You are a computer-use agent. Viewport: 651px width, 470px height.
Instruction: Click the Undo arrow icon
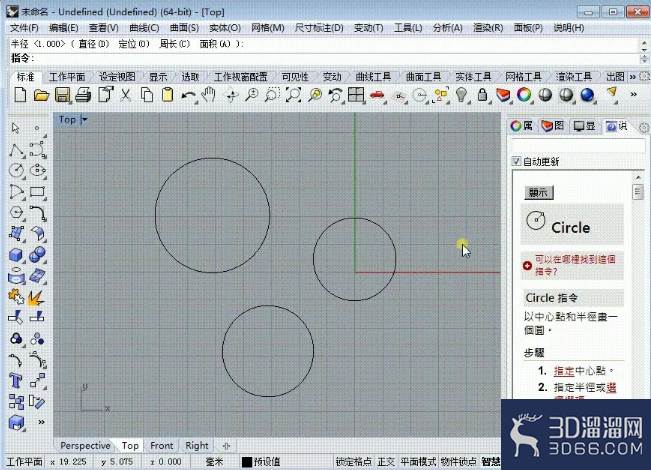point(188,95)
